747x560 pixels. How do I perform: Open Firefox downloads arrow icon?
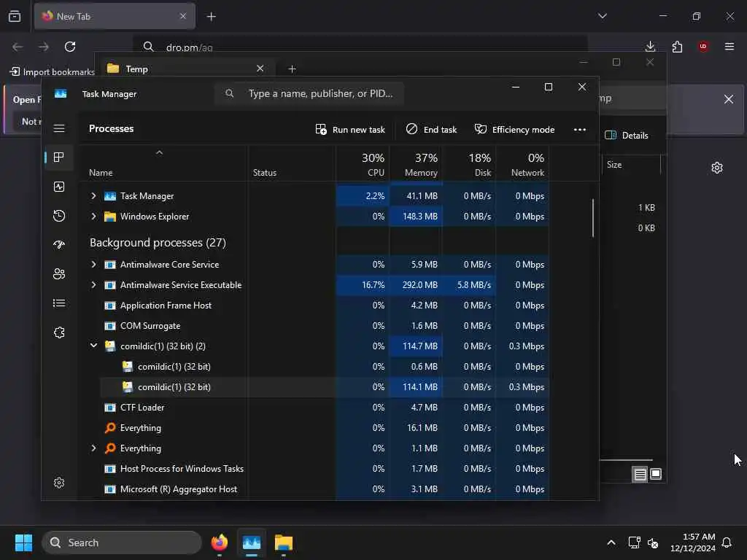pos(650,47)
